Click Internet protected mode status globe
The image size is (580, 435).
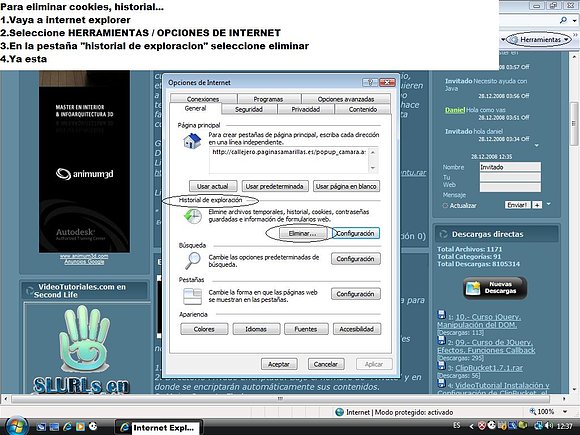tap(339, 412)
